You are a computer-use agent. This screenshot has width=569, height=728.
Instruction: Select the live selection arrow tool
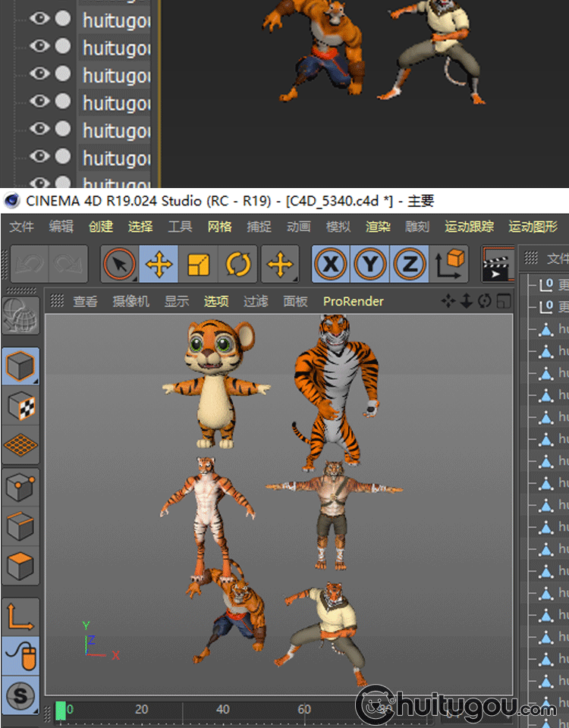tap(120, 265)
